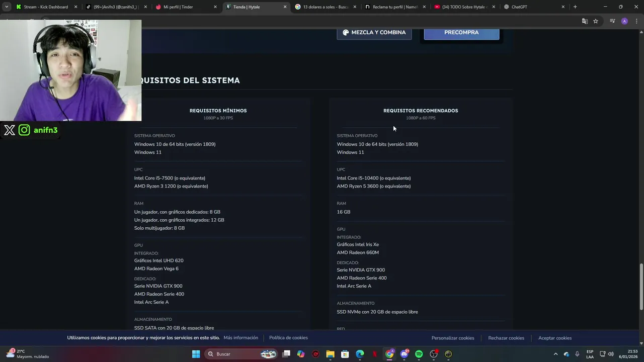This screenshot has width=644, height=362.
Task: Close the Tienda Hytale tab
Action: pyautogui.click(x=285, y=7)
